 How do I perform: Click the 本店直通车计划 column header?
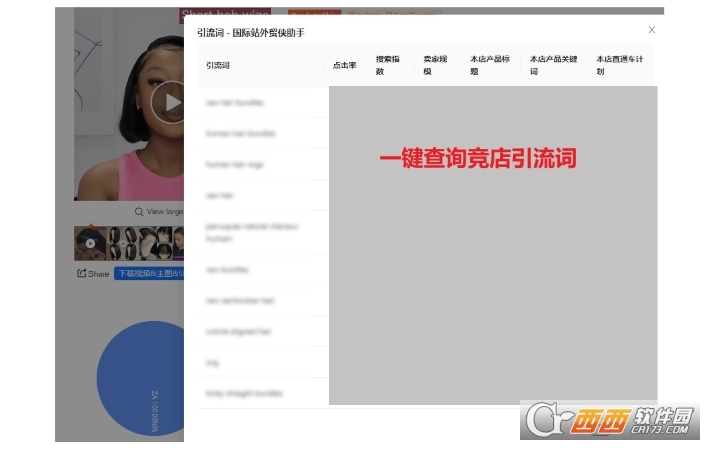pos(619,65)
